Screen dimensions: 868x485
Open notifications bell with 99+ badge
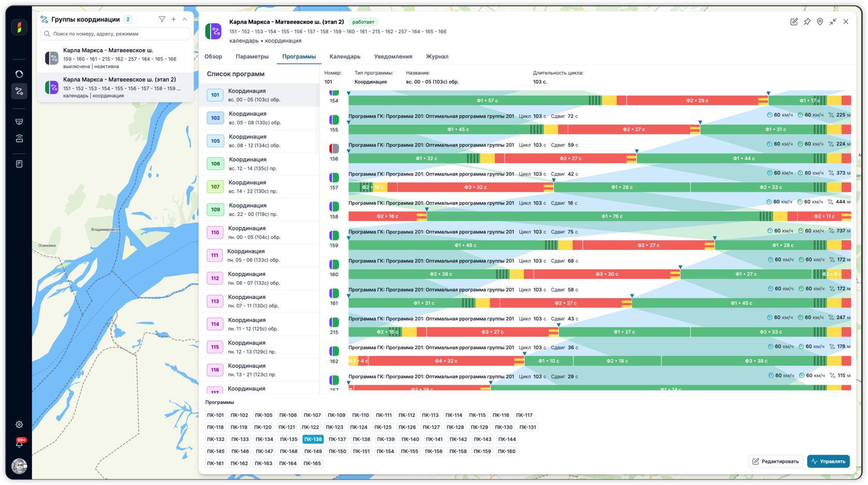[19, 444]
